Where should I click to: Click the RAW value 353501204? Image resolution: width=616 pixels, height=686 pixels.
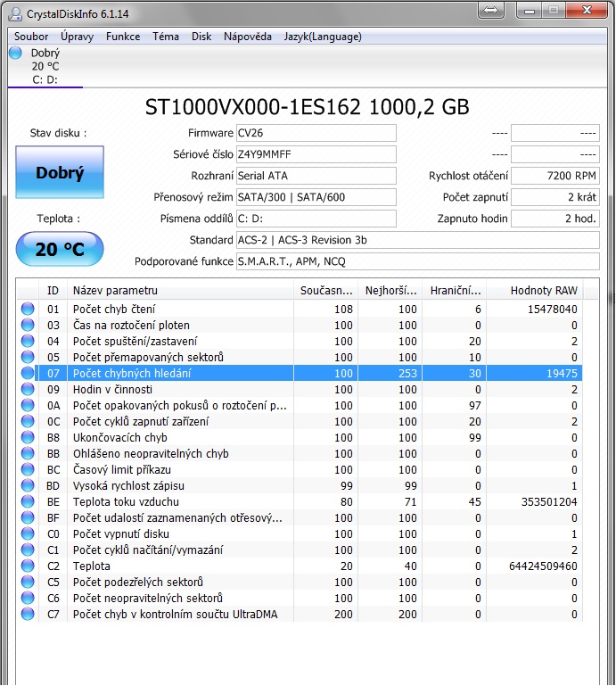pyautogui.click(x=549, y=502)
